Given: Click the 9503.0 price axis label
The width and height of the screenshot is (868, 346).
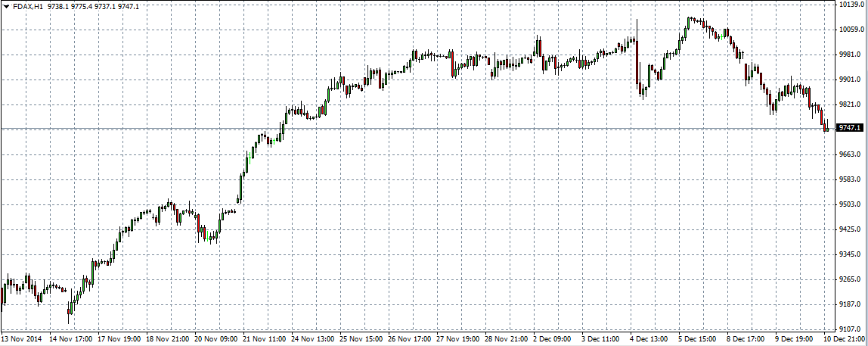Looking at the screenshot, I should pyautogui.click(x=850, y=204).
